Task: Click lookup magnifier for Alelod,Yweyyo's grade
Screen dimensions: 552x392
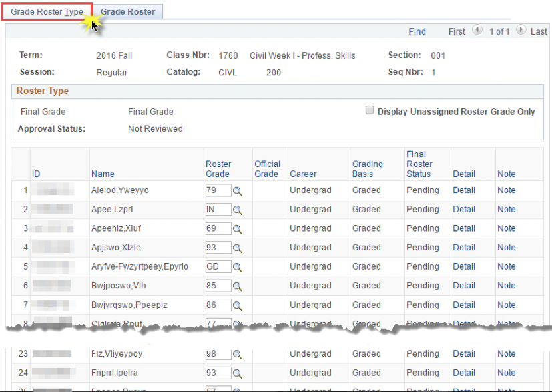Action: click(237, 191)
